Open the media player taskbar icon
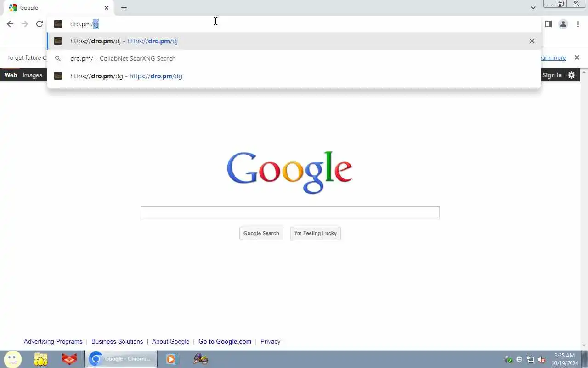The image size is (588, 368). pos(171,359)
